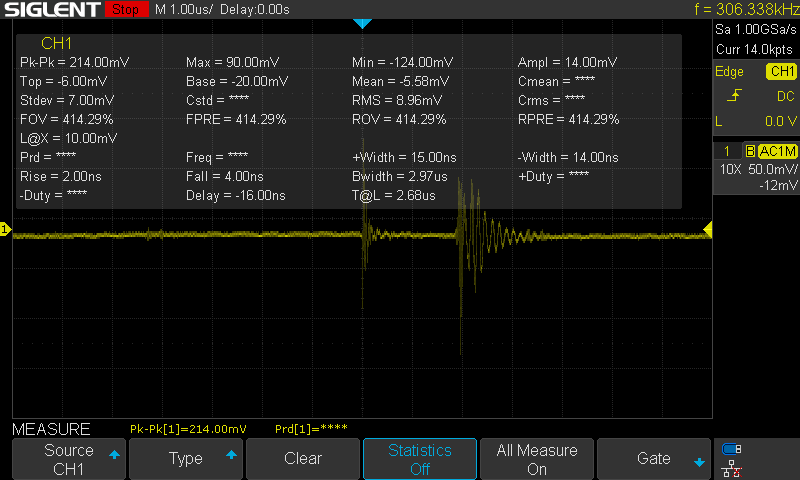Viewport: 800px width, 480px height.
Task: Toggle Statistics Off button
Action: (x=420, y=459)
